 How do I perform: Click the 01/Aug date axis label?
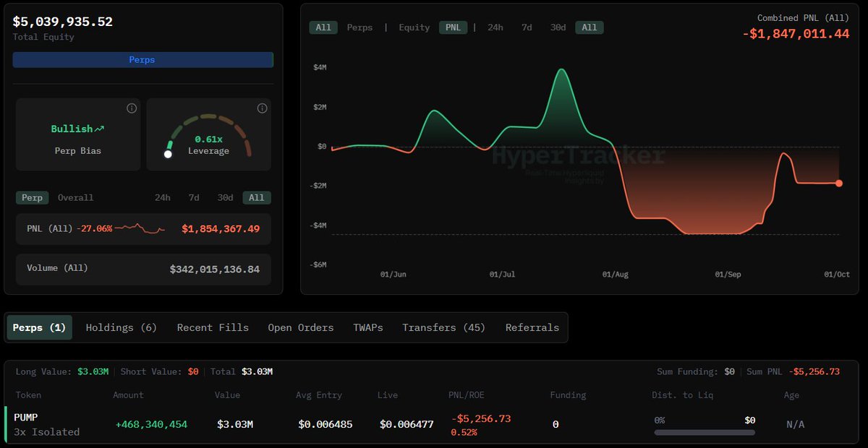coord(615,275)
